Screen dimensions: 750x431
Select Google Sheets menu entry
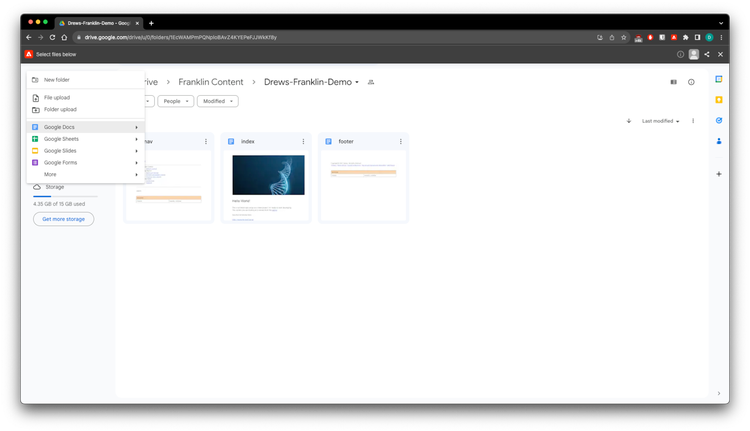[x=86, y=139]
